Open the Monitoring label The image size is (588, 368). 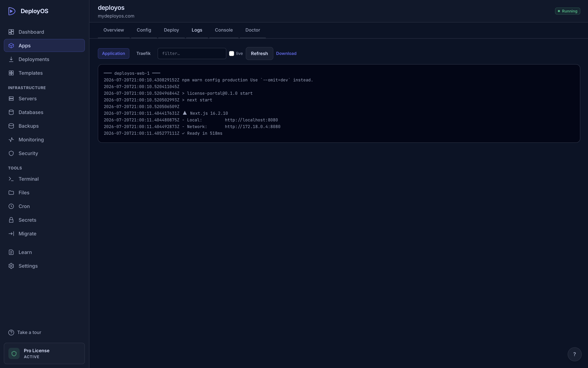31,139
